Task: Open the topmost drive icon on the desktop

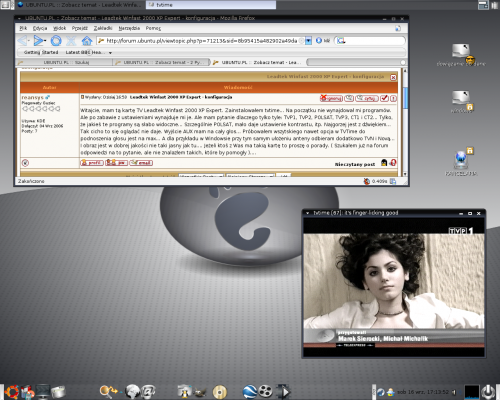Action: tap(461, 55)
